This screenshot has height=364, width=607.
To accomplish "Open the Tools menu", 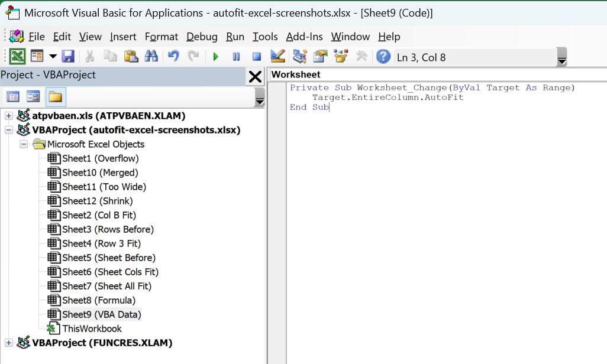I will point(265,37).
